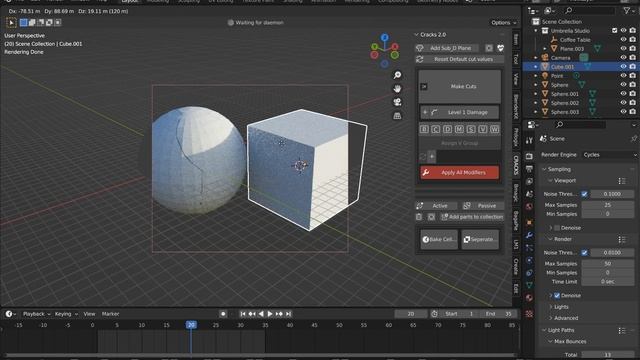
Task: Switch to the Item sidebar tab
Action: click(x=516, y=40)
